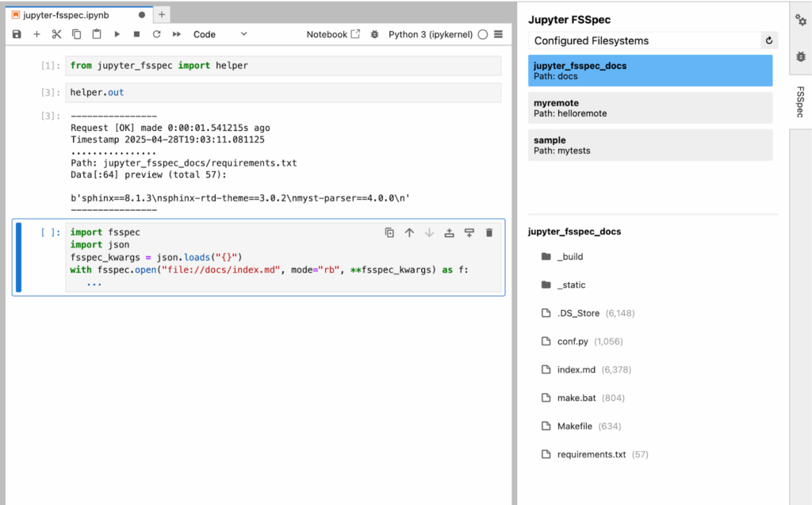The height and width of the screenshot is (505, 812).
Task: Click the active cell blue collapser bar
Action: 19,258
